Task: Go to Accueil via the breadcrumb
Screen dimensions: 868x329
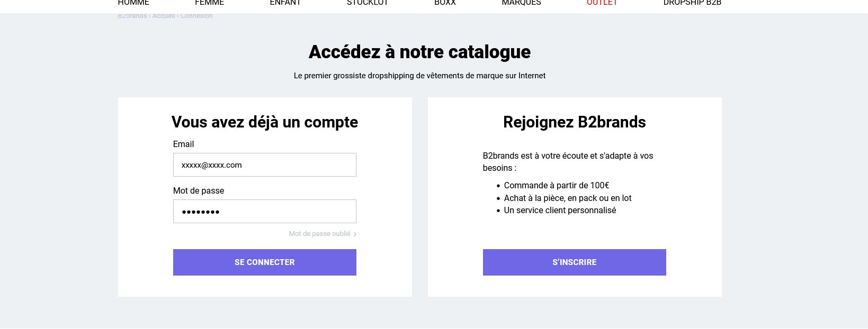Action: coord(164,16)
